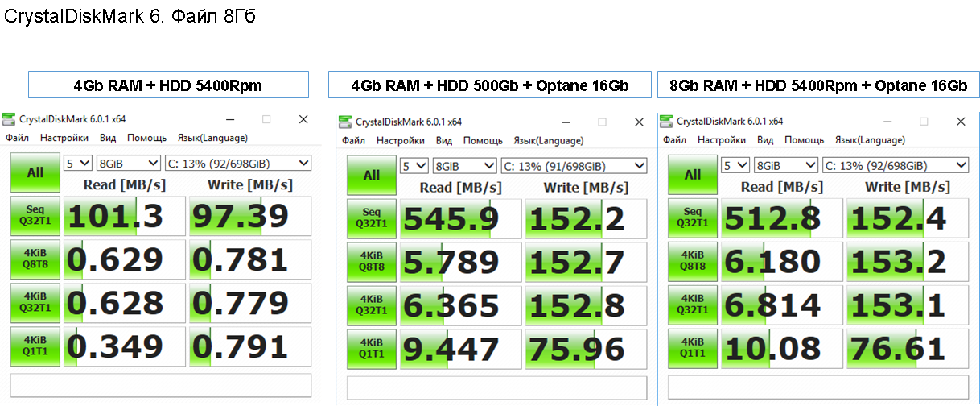Screen dimensions: 980x406
Task: Open Файл menu in left window
Action: pyautogui.click(x=18, y=138)
